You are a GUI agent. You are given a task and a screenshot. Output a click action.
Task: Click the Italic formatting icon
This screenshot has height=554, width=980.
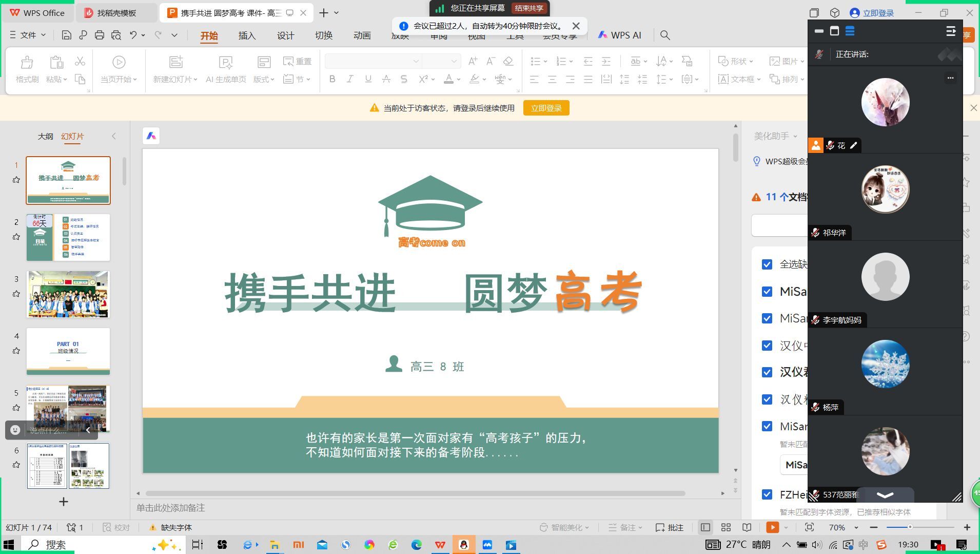click(350, 79)
